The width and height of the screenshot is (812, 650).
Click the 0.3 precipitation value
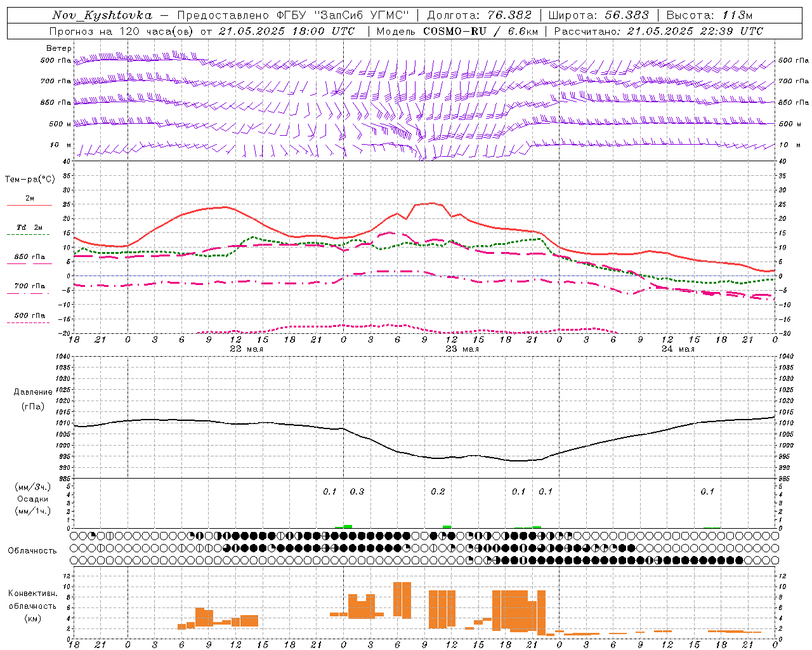click(357, 492)
